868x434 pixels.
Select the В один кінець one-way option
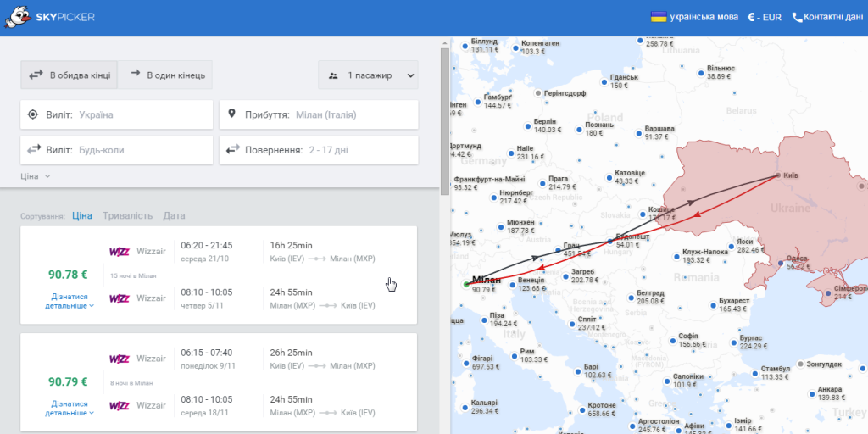point(165,75)
